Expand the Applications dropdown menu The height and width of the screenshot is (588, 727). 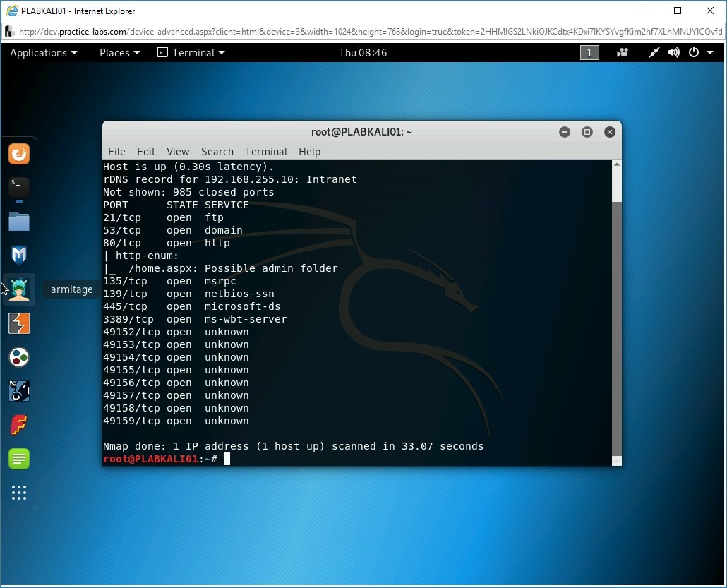(43, 53)
